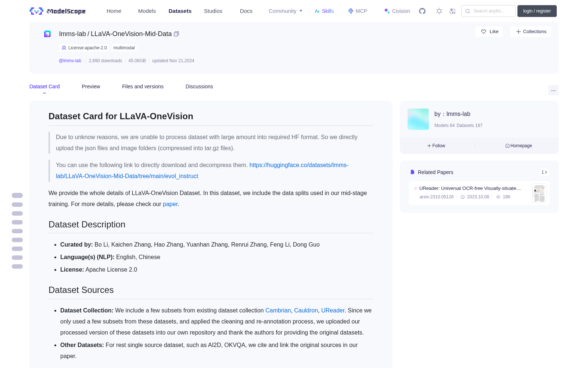Click the house icon beside Homepage
588x368 pixels.
pyautogui.click(x=508, y=146)
